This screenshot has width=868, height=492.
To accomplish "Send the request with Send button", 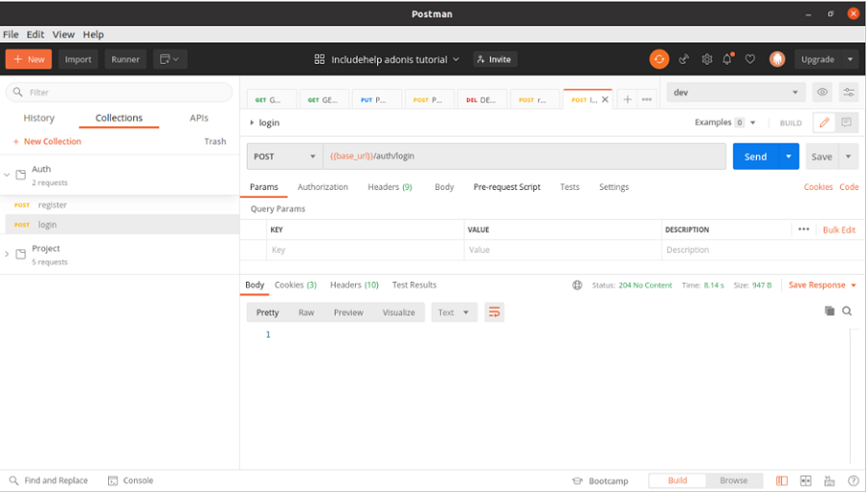I will tap(755, 156).
